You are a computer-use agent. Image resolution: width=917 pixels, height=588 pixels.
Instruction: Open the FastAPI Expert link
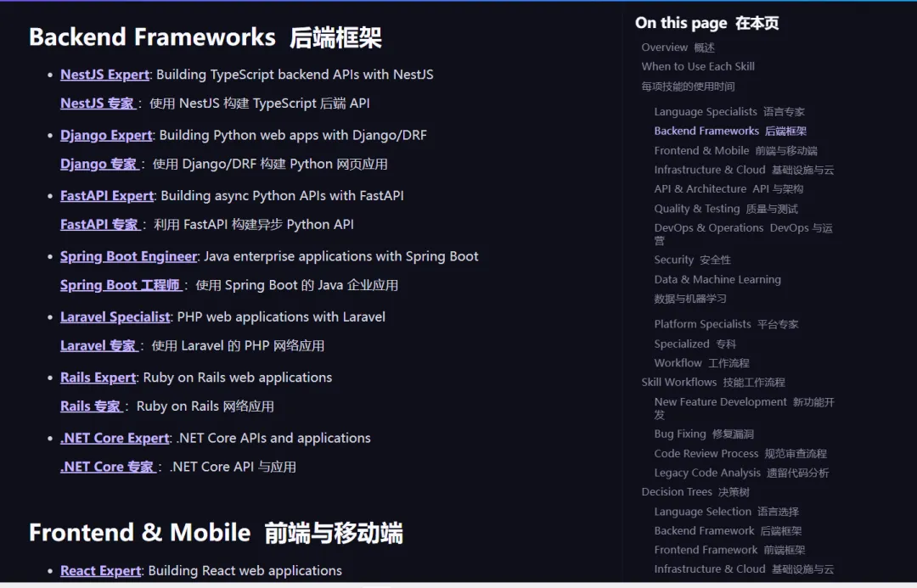pyautogui.click(x=107, y=196)
